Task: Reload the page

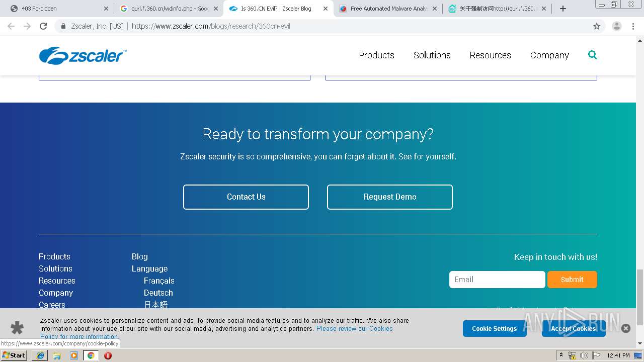Action: (x=43, y=26)
